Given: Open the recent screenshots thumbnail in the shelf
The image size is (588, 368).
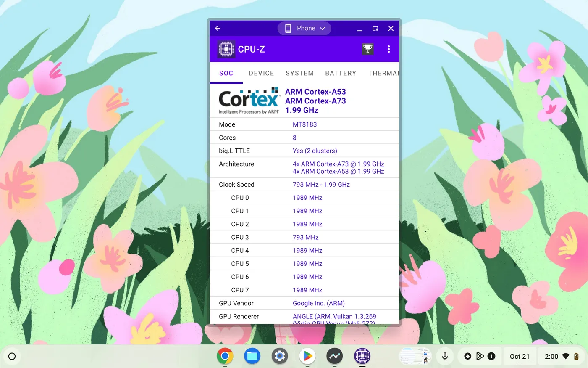Looking at the screenshot, I should 415,357.
